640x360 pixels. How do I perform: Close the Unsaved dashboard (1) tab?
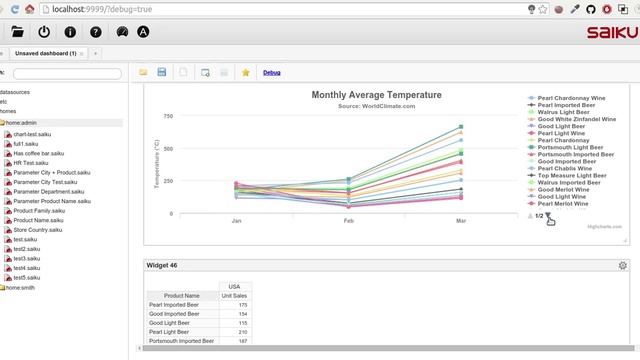click(82, 54)
